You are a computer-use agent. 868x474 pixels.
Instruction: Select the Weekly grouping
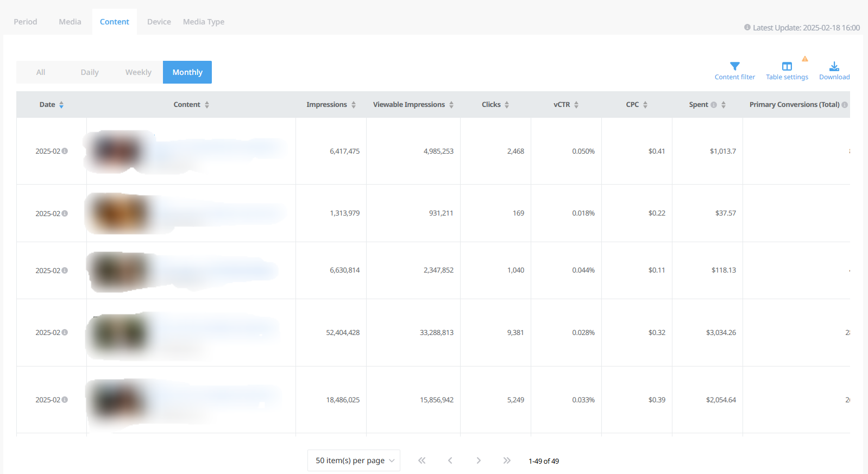tap(139, 72)
